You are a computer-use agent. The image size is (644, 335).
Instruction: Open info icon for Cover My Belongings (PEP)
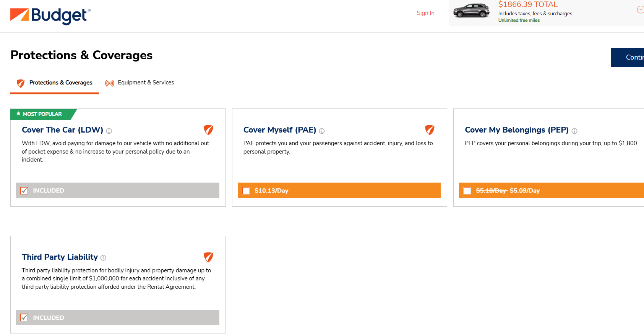pyautogui.click(x=574, y=131)
